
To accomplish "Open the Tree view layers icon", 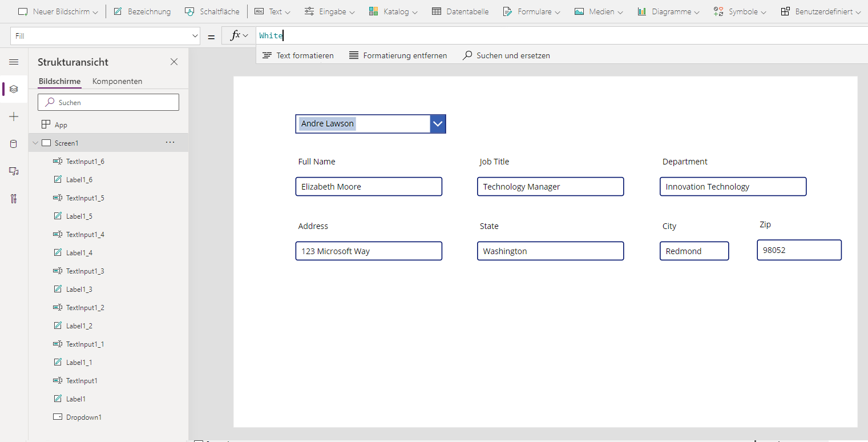I will (14, 89).
